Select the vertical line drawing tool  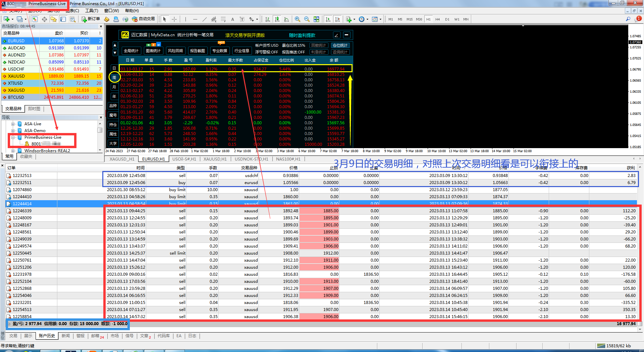(185, 19)
